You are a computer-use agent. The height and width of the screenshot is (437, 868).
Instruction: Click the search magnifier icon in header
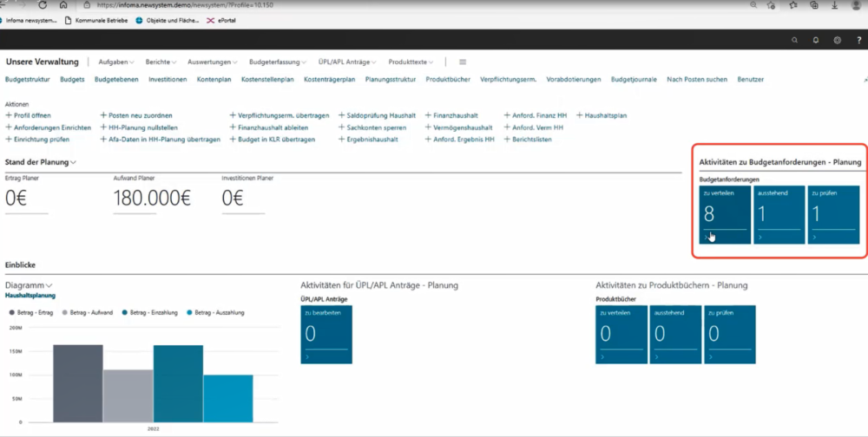click(x=794, y=40)
